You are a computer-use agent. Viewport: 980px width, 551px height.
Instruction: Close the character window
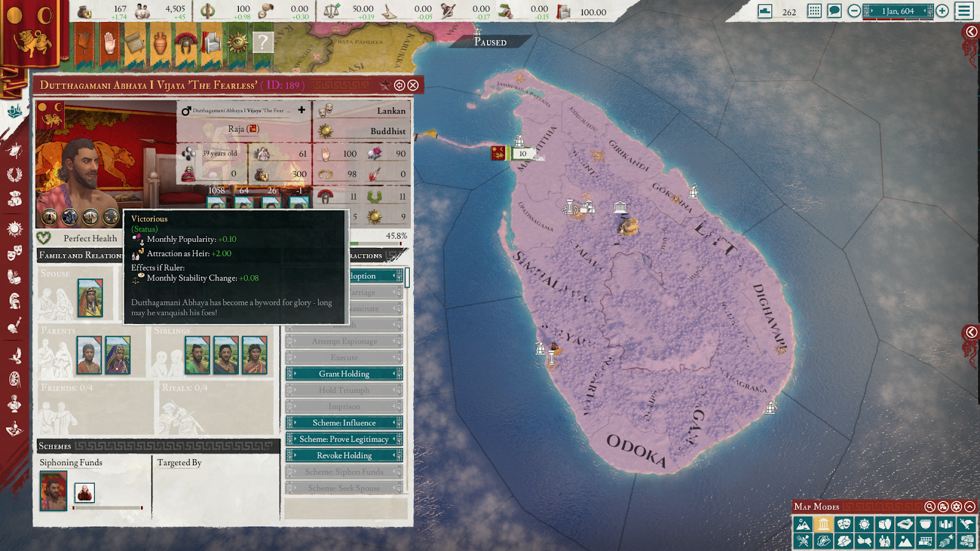[413, 85]
